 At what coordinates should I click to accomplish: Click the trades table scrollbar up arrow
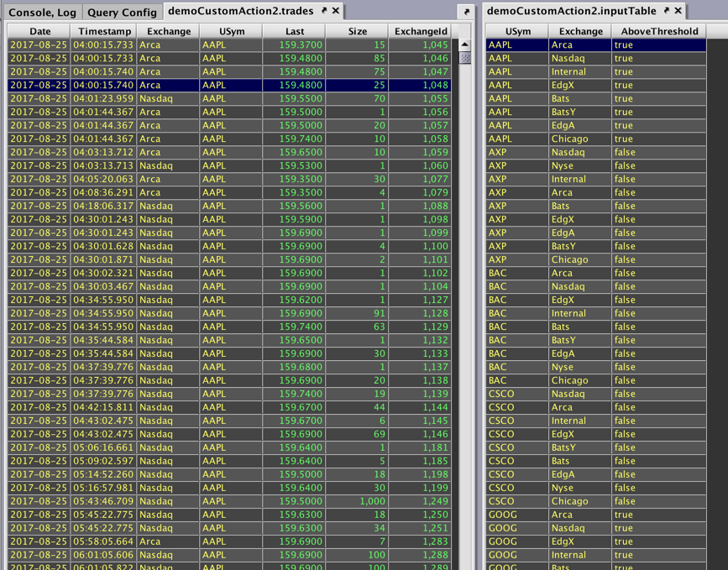(x=465, y=44)
